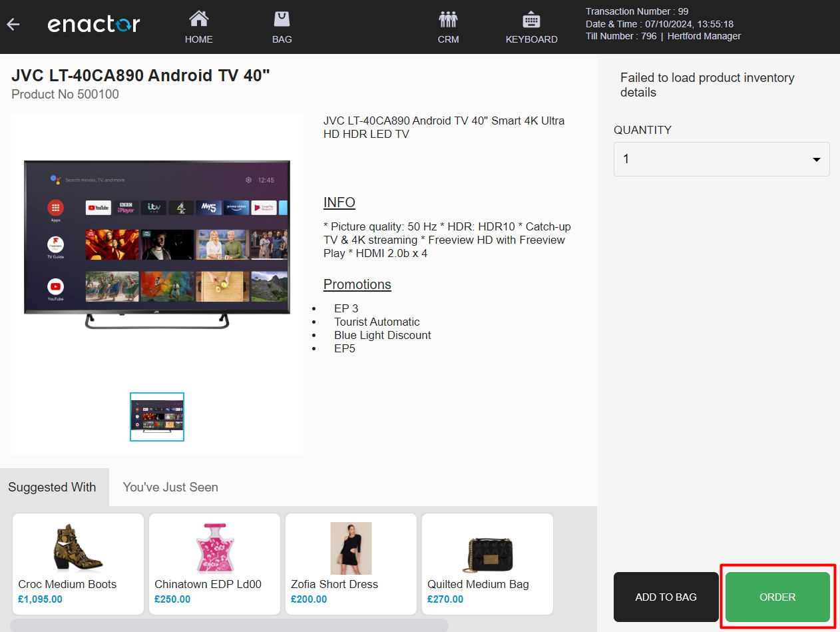Screen dimensions: 840x632
Task: Click the Smart 4K Ultra HD description
Action: pyautogui.click(x=444, y=127)
